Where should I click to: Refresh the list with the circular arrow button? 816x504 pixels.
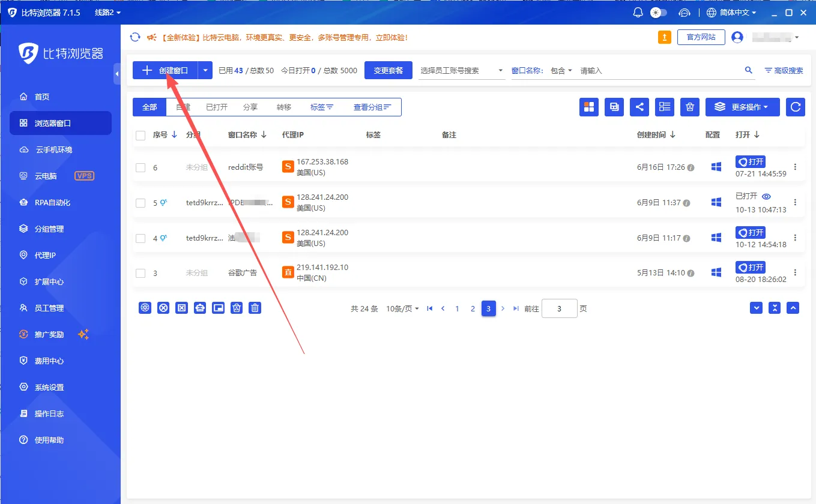click(x=796, y=107)
